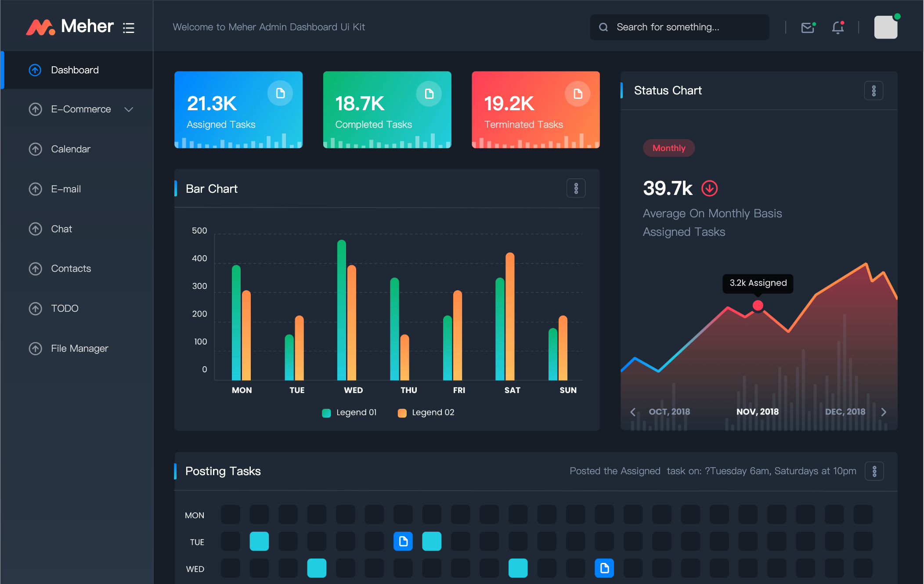The height and width of the screenshot is (584, 924).
Task: Click the Meher logo icon
Action: (40, 27)
